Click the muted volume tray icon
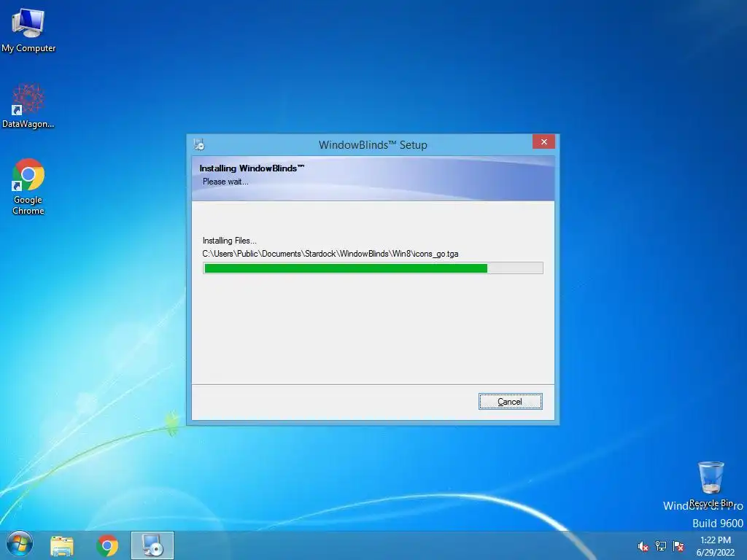 point(643,546)
